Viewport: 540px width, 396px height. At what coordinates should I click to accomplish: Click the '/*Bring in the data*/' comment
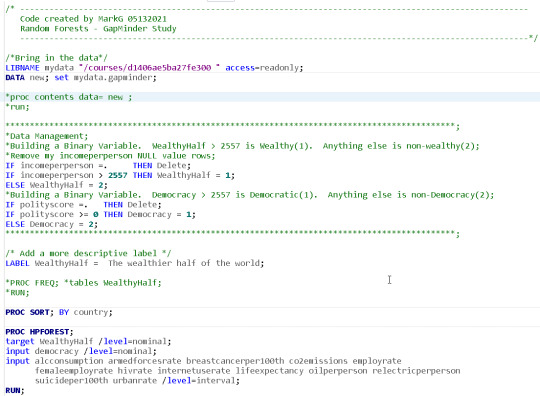coord(56,58)
